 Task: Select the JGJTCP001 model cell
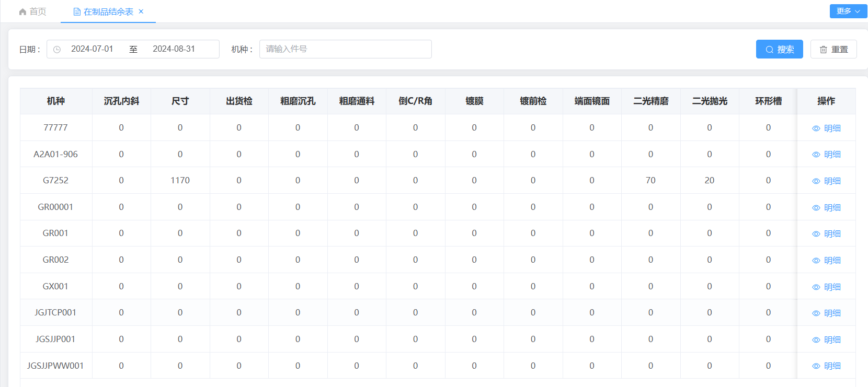pos(55,312)
